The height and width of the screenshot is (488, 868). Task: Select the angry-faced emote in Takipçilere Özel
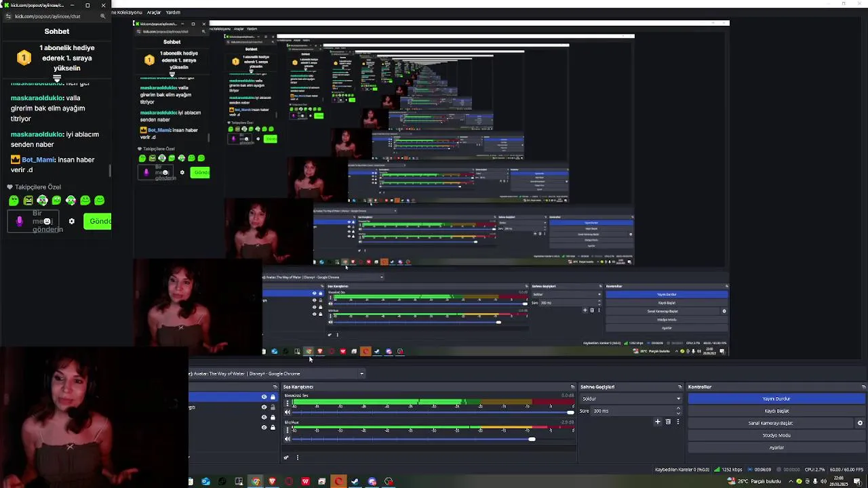point(28,200)
